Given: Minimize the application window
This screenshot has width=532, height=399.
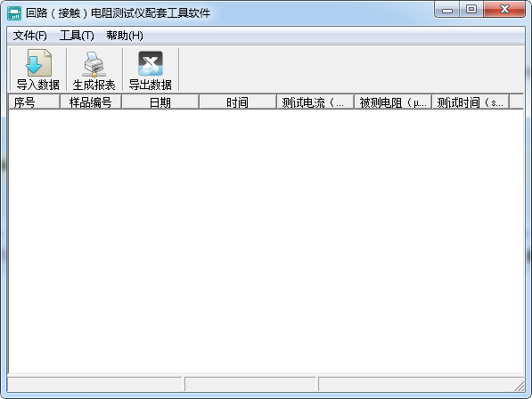Looking at the screenshot, I should (447, 10).
